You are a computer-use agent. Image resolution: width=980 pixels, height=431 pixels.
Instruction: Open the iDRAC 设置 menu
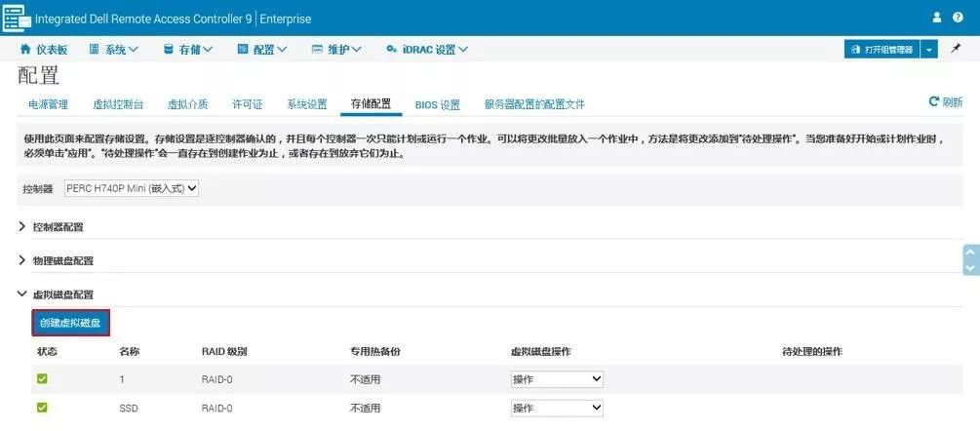click(427, 50)
